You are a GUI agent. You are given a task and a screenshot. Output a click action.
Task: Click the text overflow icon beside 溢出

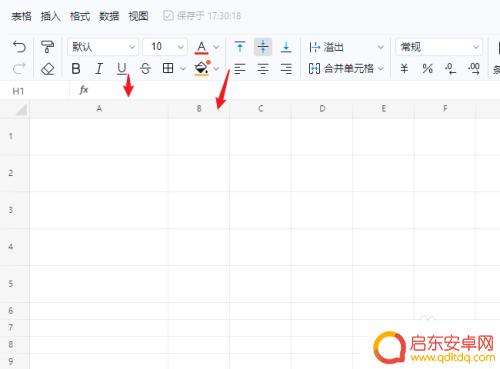coord(315,47)
